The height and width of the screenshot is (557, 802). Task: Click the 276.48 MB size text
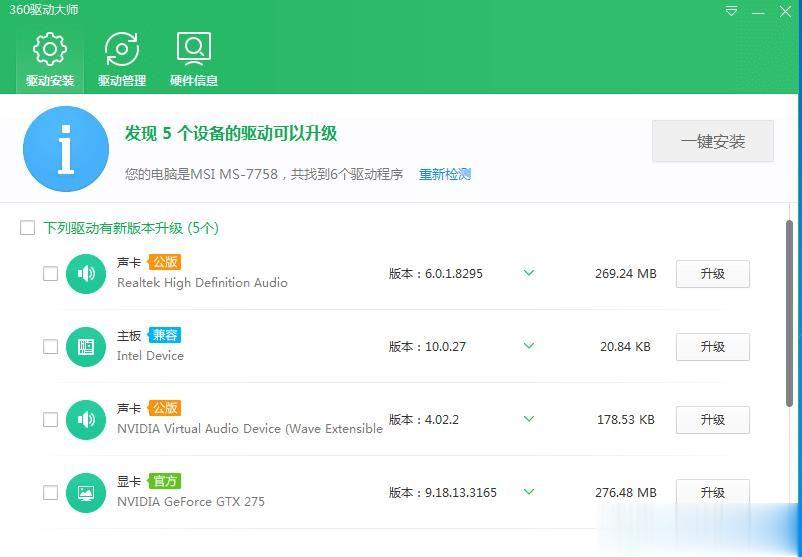tap(626, 493)
